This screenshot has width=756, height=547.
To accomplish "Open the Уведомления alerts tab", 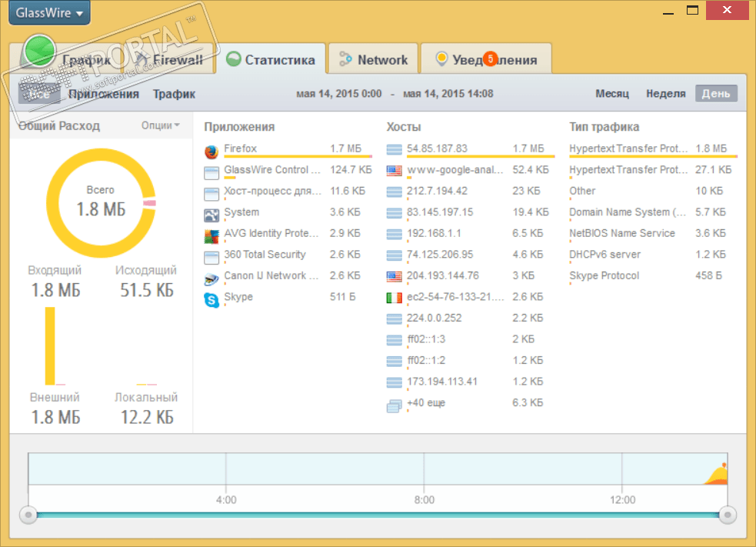I will [x=486, y=60].
